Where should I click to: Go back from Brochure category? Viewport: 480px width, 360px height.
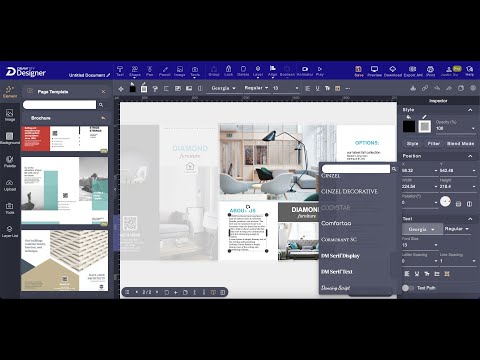coord(103,118)
